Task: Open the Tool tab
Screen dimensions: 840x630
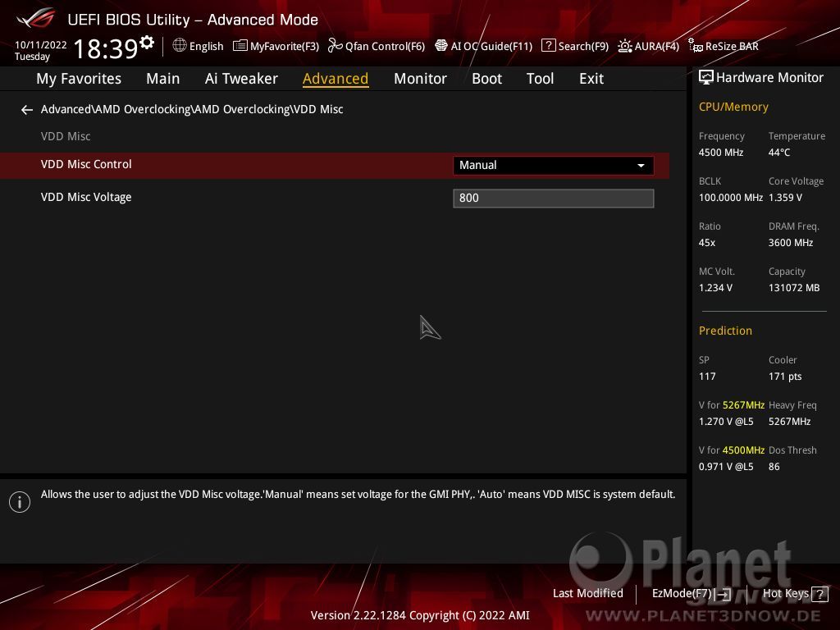Action: (540, 79)
